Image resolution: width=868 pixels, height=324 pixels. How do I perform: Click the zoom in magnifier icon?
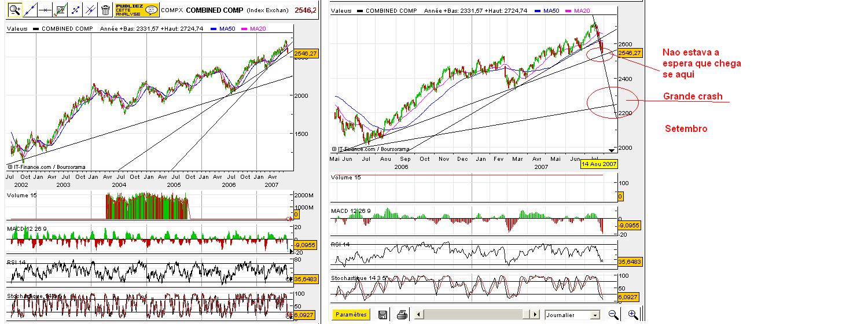(x=633, y=315)
